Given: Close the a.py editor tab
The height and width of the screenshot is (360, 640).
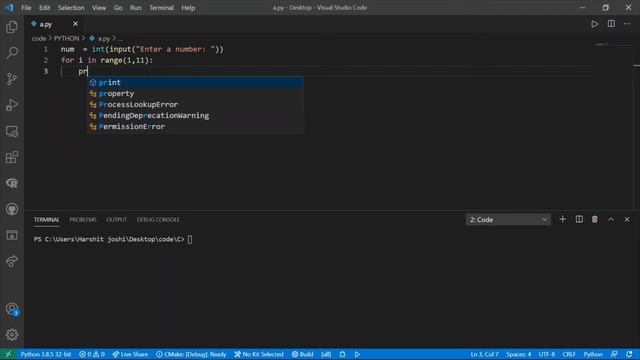Looking at the screenshot, I should [75, 24].
